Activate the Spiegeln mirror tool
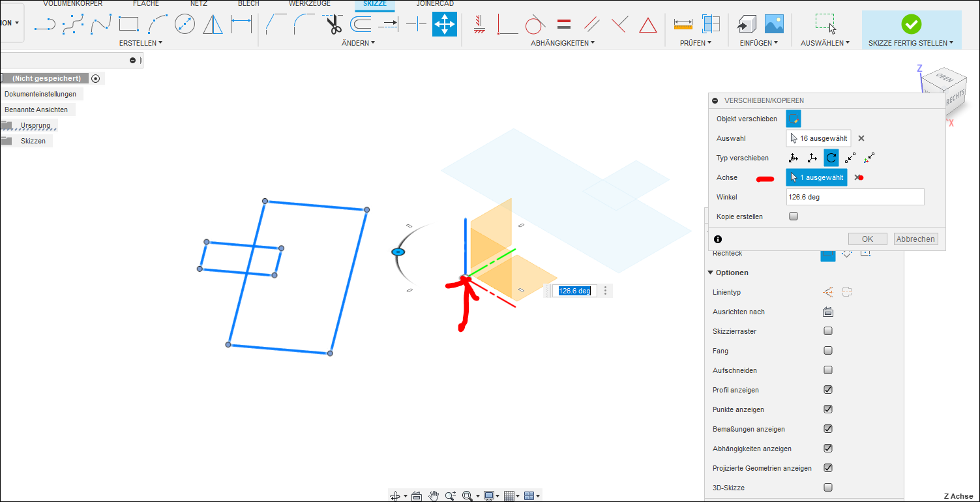 tap(213, 24)
